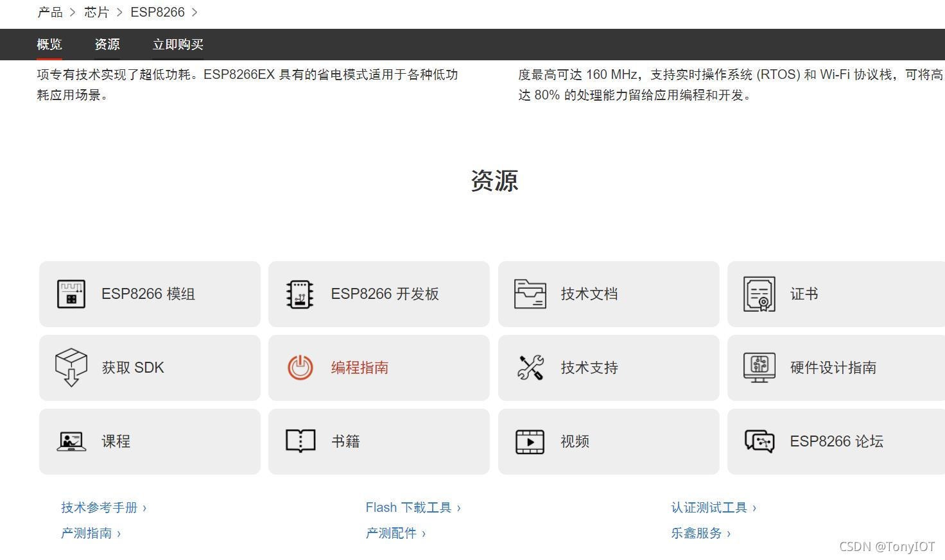Switch to the 概览 tab

click(x=49, y=44)
